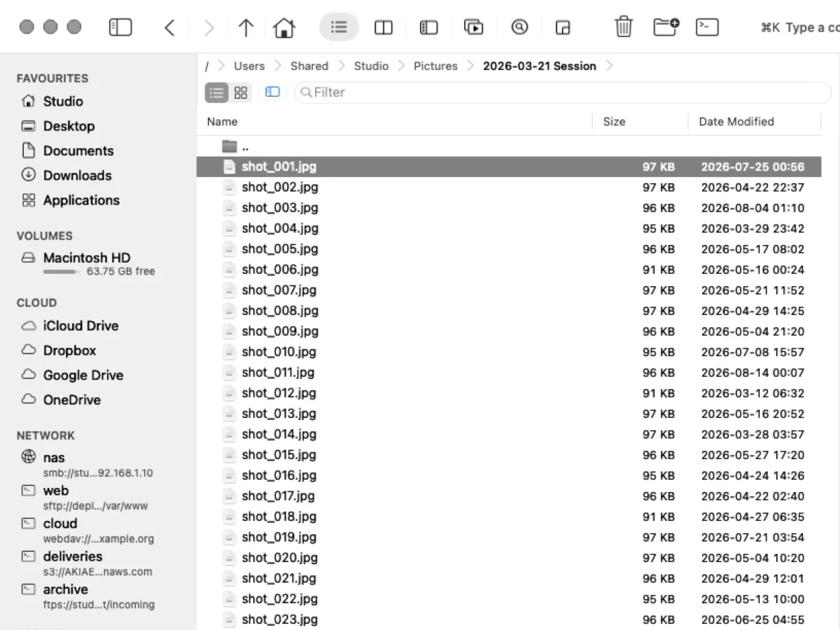The height and width of the screenshot is (630, 840).
Task: Switch to grid view beside the Filter field
Action: click(240, 92)
